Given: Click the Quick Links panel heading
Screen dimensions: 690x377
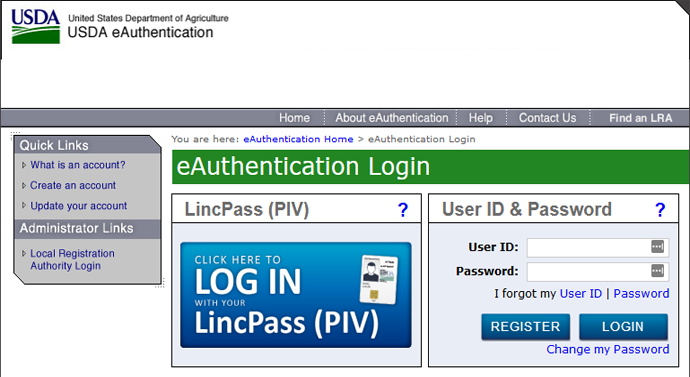Looking at the screenshot, I should pyautogui.click(x=54, y=145).
